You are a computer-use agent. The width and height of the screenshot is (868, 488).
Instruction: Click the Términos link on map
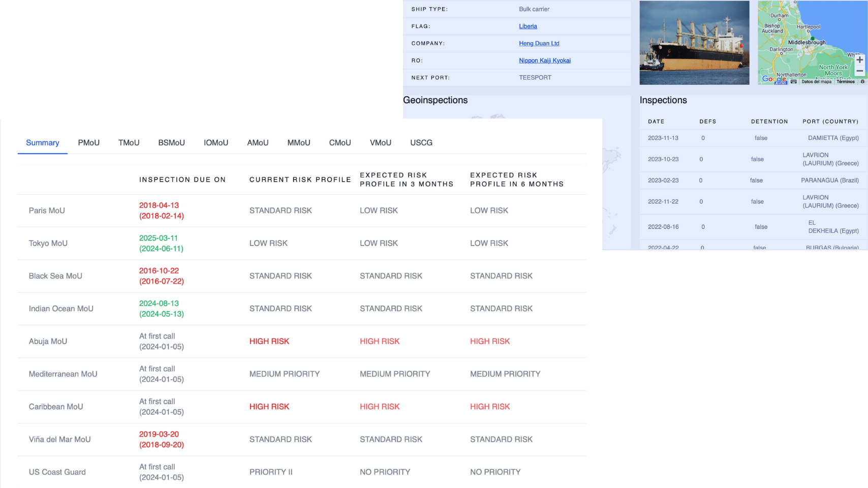click(x=846, y=81)
